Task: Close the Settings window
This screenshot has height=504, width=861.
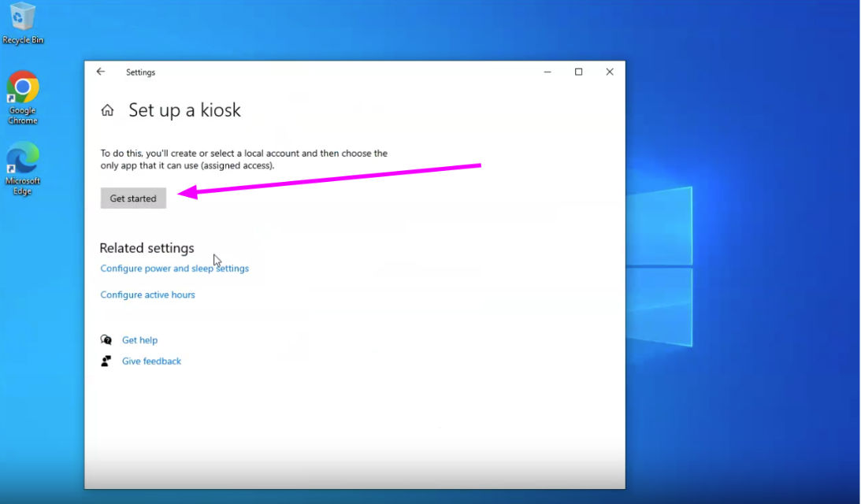Action: [x=610, y=72]
